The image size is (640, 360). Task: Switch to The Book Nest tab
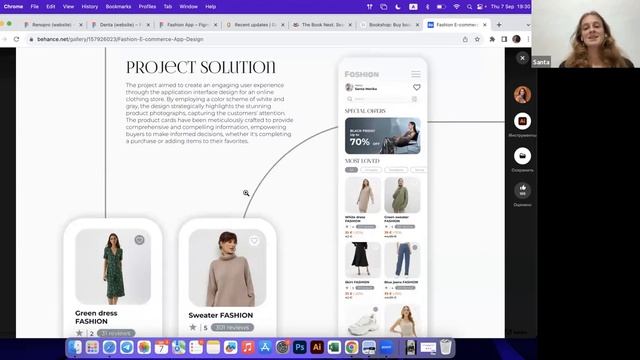pos(322,25)
